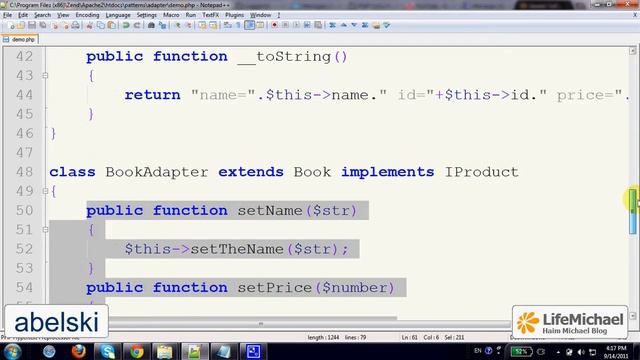Image resolution: width=640 pixels, height=360 pixels.
Task: Click the volume speaker tray icon
Action: click(581, 352)
